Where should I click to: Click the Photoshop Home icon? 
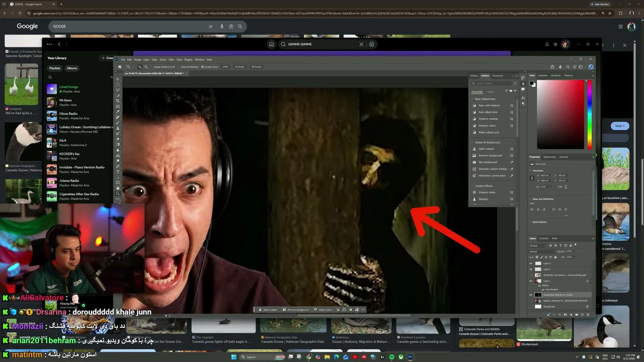[x=120, y=66]
